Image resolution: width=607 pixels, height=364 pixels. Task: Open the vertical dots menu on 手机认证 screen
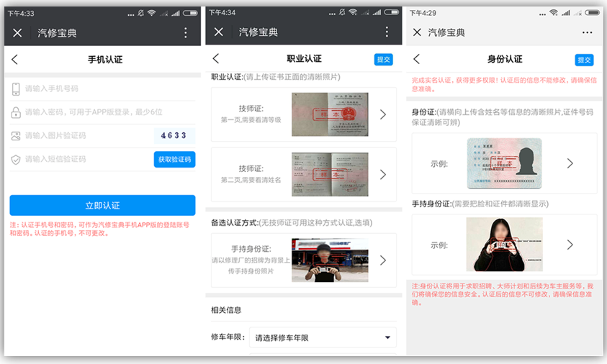pos(186,32)
